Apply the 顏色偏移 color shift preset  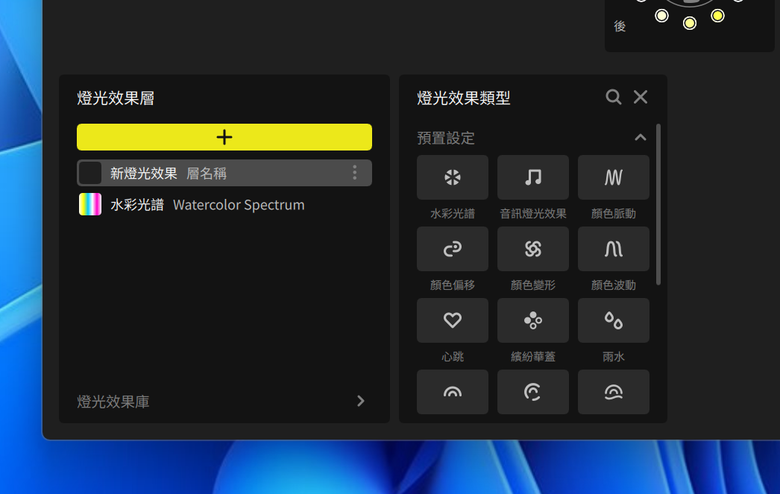click(452, 249)
